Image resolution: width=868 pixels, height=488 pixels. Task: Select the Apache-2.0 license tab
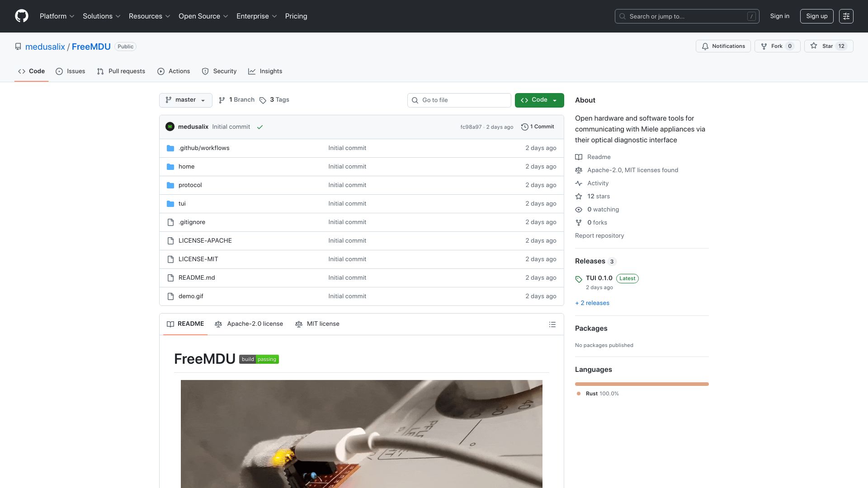(x=249, y=324)
